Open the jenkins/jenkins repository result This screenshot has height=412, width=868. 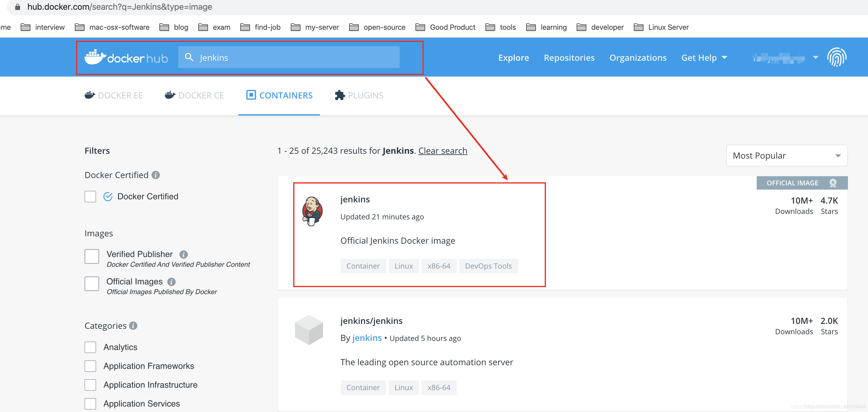pos(371,321)
